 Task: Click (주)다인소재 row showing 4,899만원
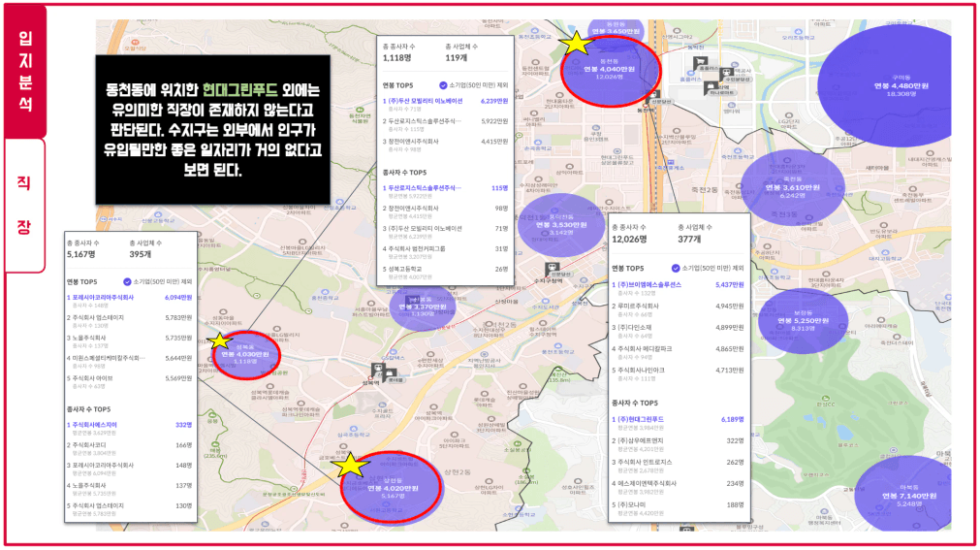(x=678, y=331)
